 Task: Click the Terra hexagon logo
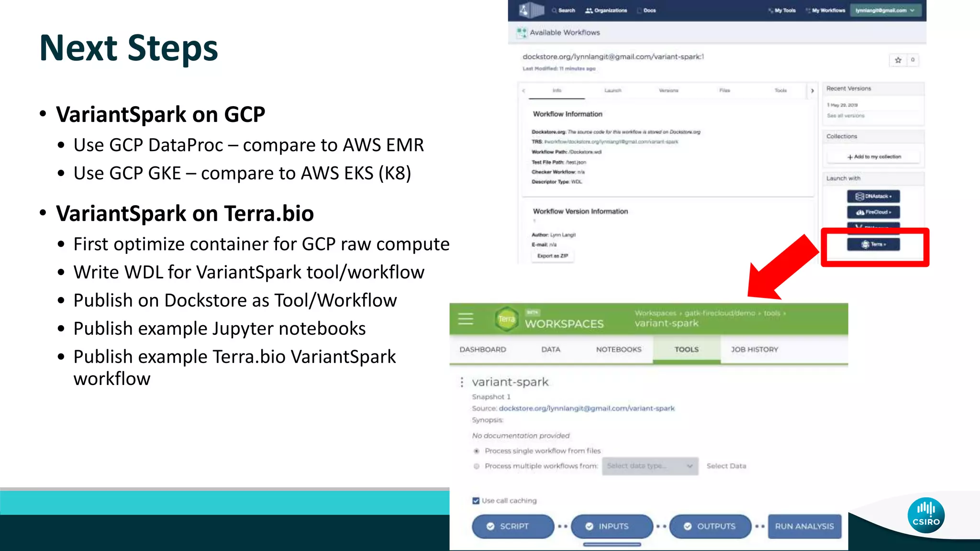coord(506,319)
